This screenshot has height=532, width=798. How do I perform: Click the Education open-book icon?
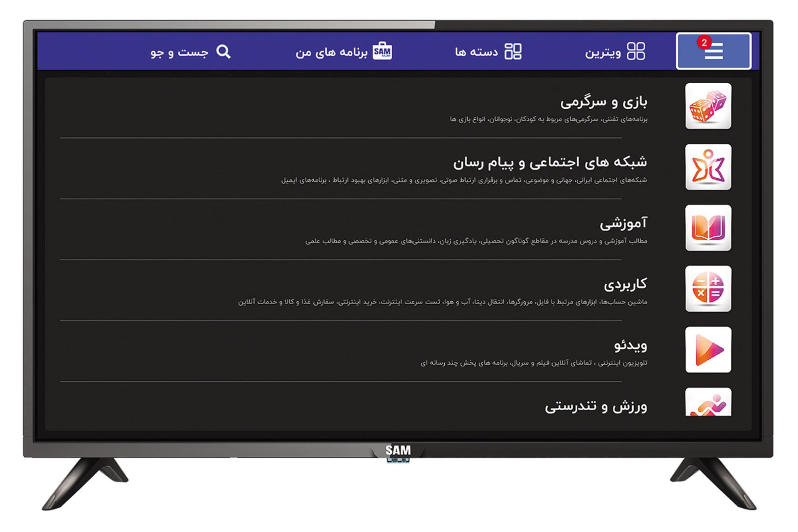708,228
